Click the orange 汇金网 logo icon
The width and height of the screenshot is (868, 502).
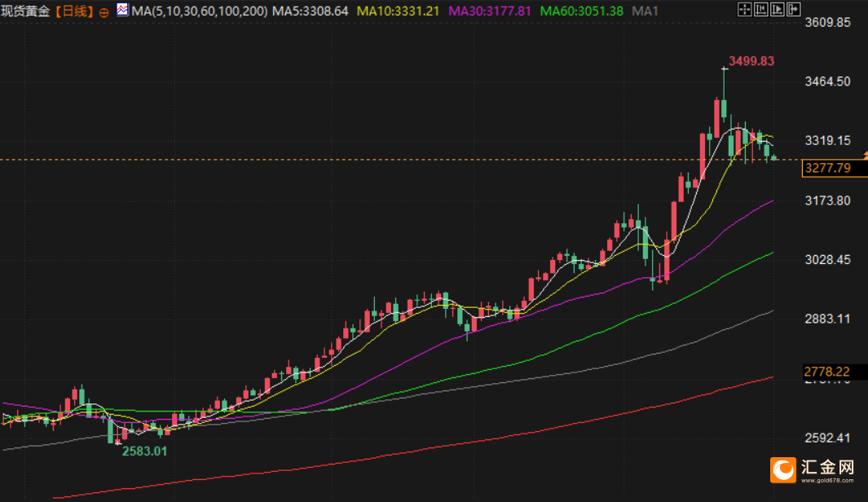point(783,470)
